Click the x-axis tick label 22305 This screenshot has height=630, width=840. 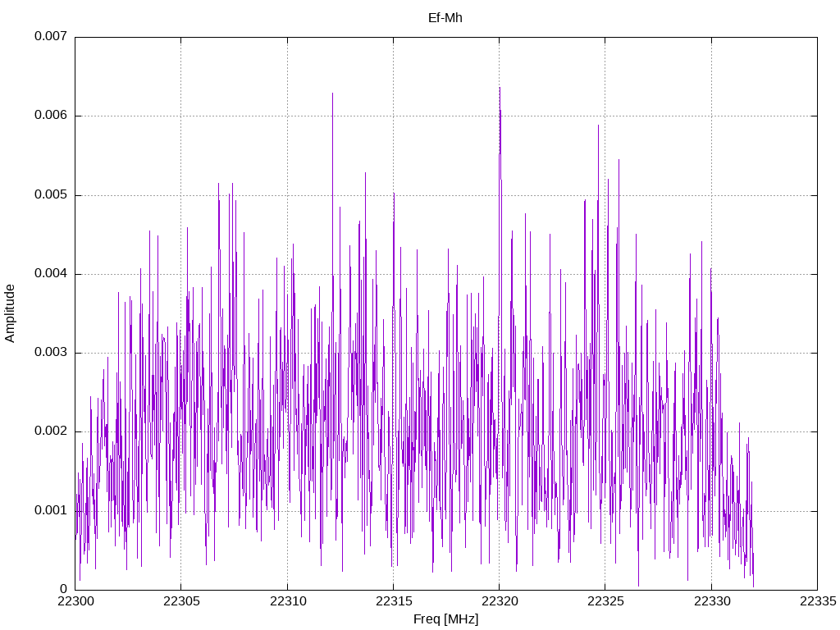(x=181, y=601)
